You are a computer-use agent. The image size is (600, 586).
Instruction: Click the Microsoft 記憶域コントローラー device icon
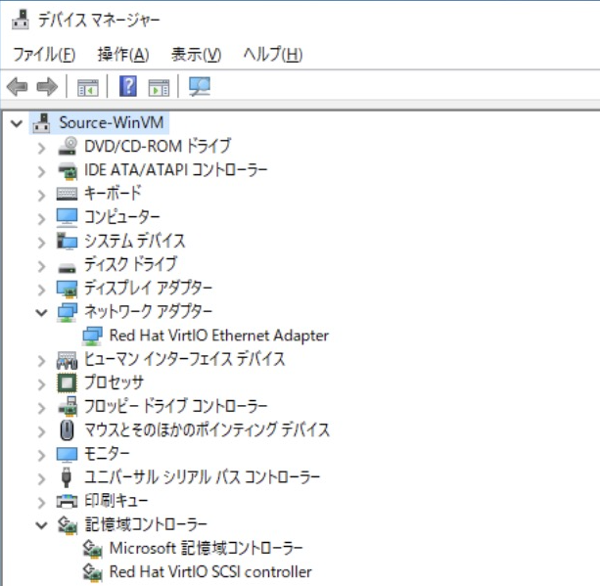(93, 548)
